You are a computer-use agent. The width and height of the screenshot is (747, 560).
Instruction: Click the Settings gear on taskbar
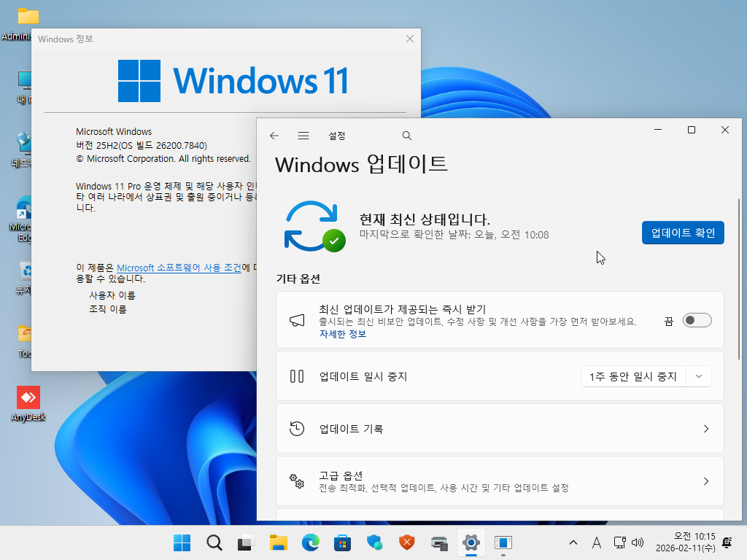(x=471, y=542)
